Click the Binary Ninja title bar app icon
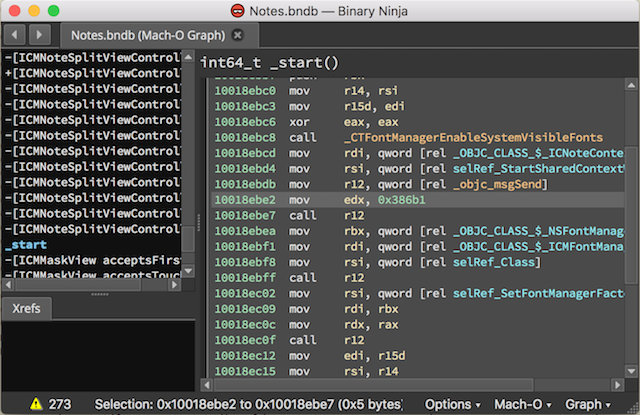This screenshot has width=640, height=415. [238, 11]
